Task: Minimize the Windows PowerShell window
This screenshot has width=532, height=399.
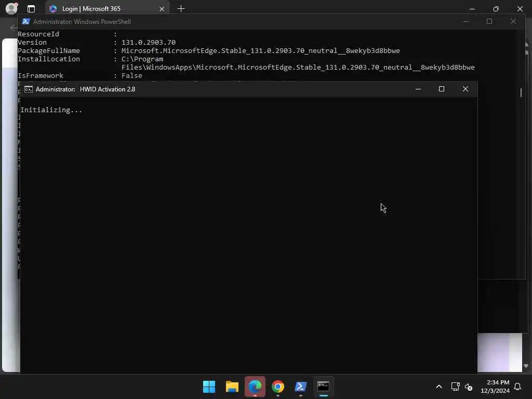Action: 466,22
